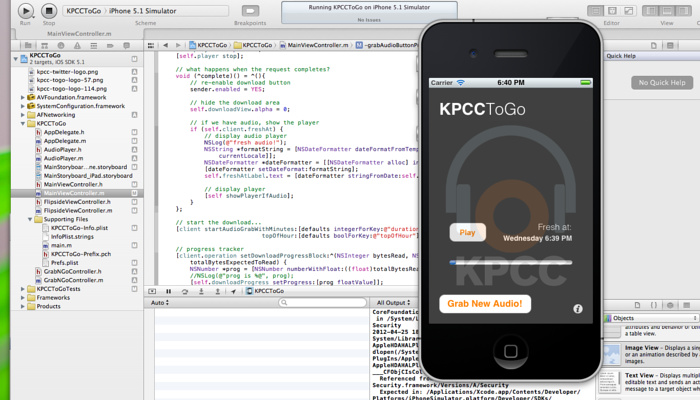Toggle the Utilities pane view button
Viewport: 700px width, 400px height.
coord(683,11)
